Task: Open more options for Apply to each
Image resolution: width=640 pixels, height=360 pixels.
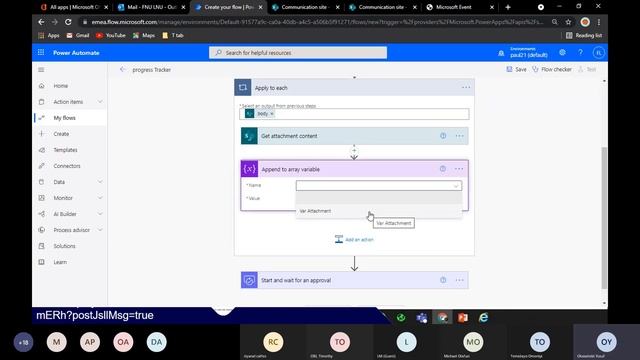Action: pyautogui.click(x=466, y=87)
